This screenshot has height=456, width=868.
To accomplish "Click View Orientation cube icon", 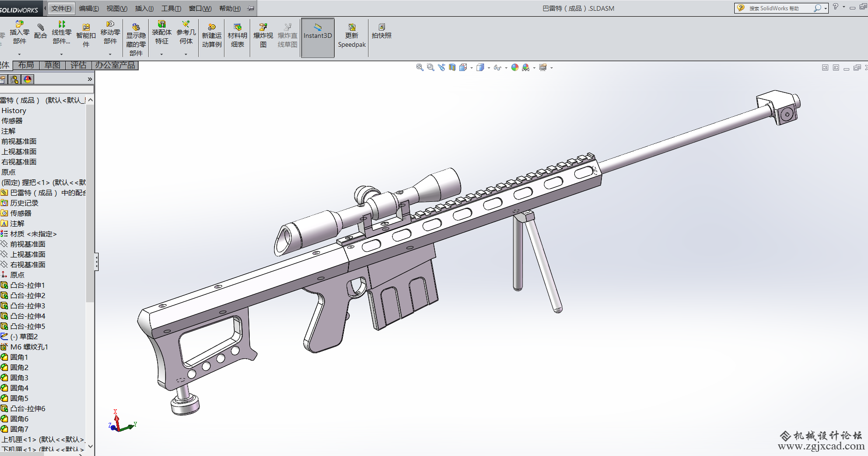I will coord(463,67).
